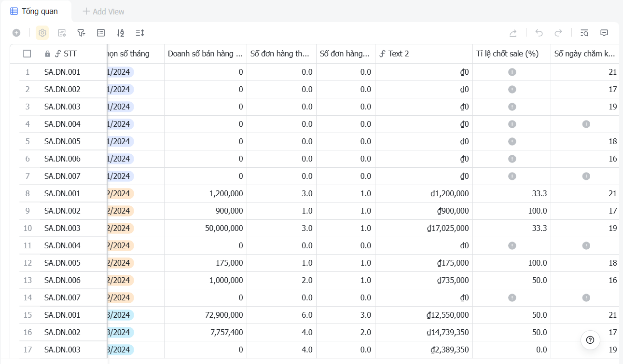Select the Text 2 column header

(424, 54)
